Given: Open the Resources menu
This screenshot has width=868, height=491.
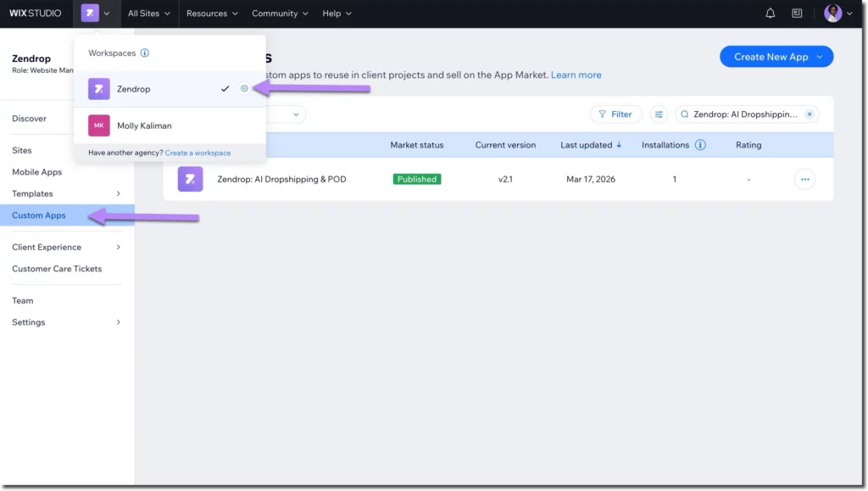Looking at the screenshot, I should pos(212,14).
